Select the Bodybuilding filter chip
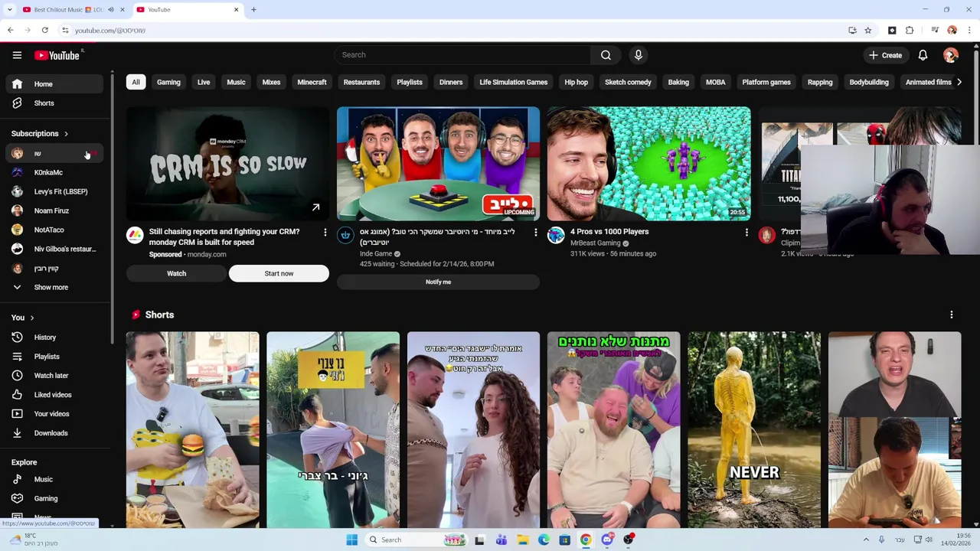The image size is (980, 551). click(869, 83)
